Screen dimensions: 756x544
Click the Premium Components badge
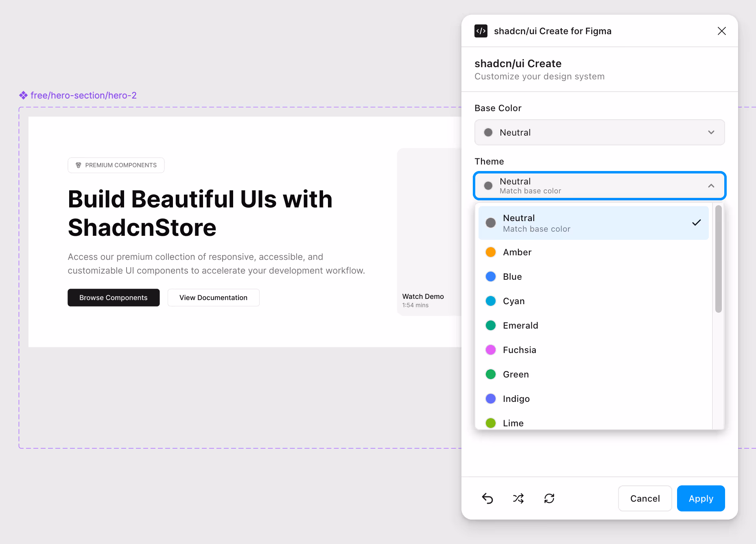point(116,165)
